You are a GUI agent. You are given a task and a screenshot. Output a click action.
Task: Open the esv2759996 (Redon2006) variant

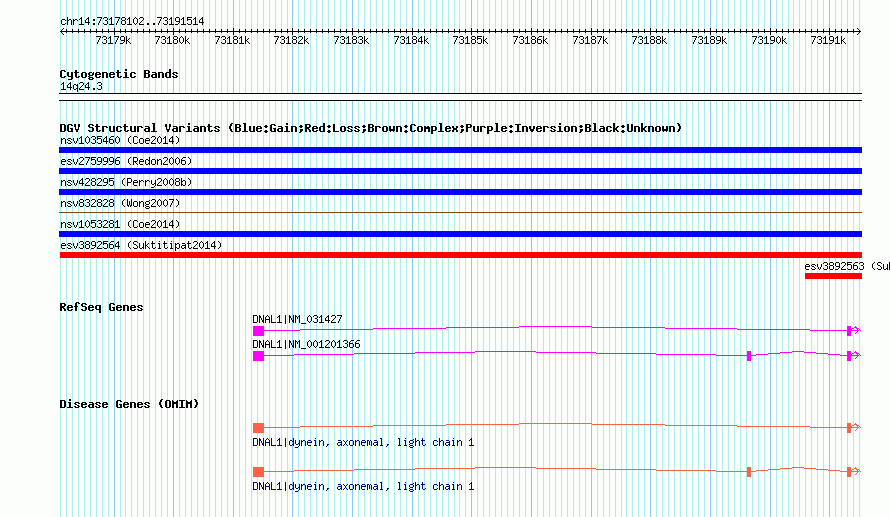tap(126, 161)
